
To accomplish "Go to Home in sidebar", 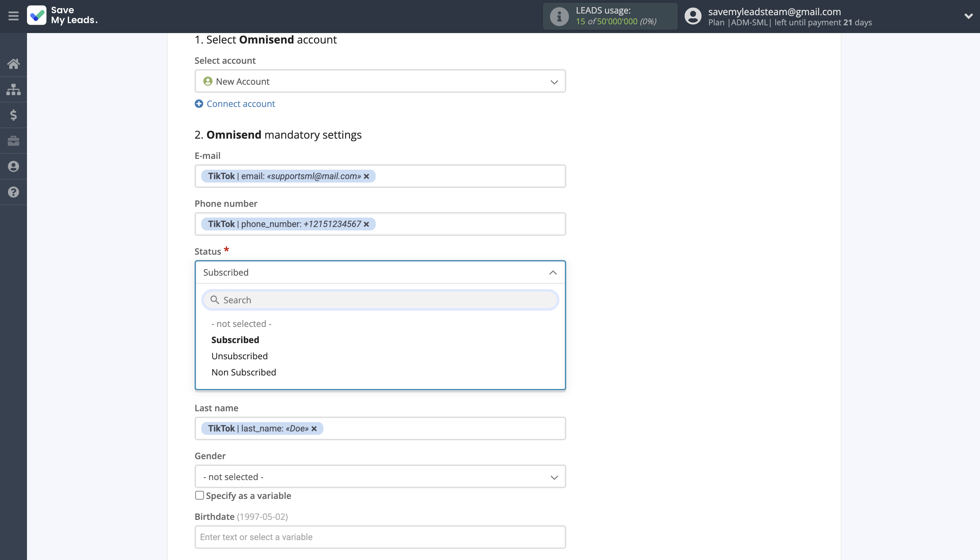I will 13,63.
